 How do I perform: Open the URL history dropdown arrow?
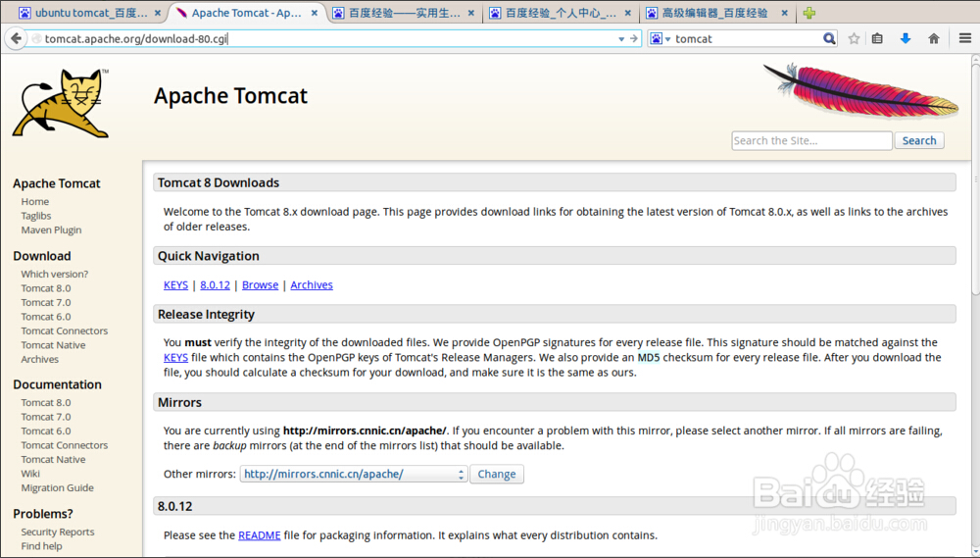(x=621, y=39)
